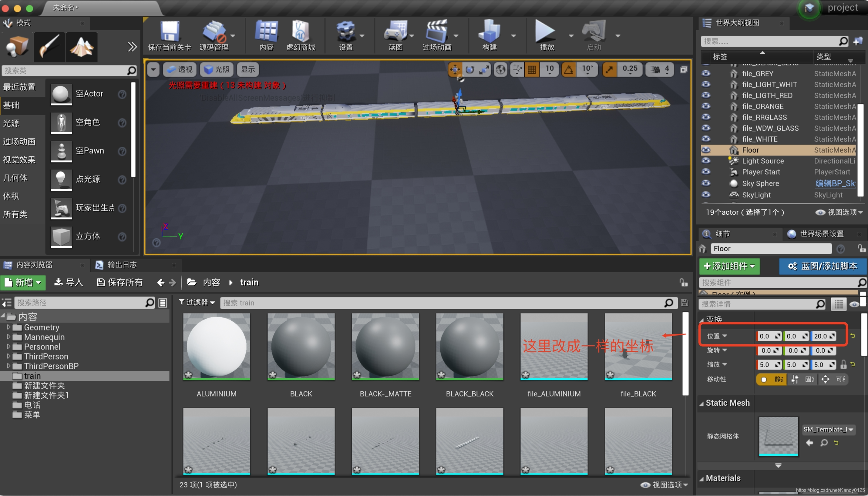Click Floor actor name input field
This screenshot has height=496, width=868.
click(771, 249)
